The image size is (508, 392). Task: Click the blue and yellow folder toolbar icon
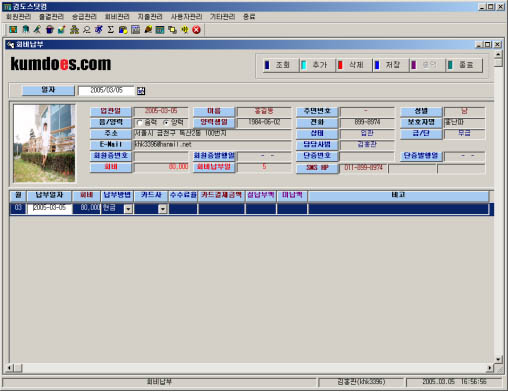(123, 30)
